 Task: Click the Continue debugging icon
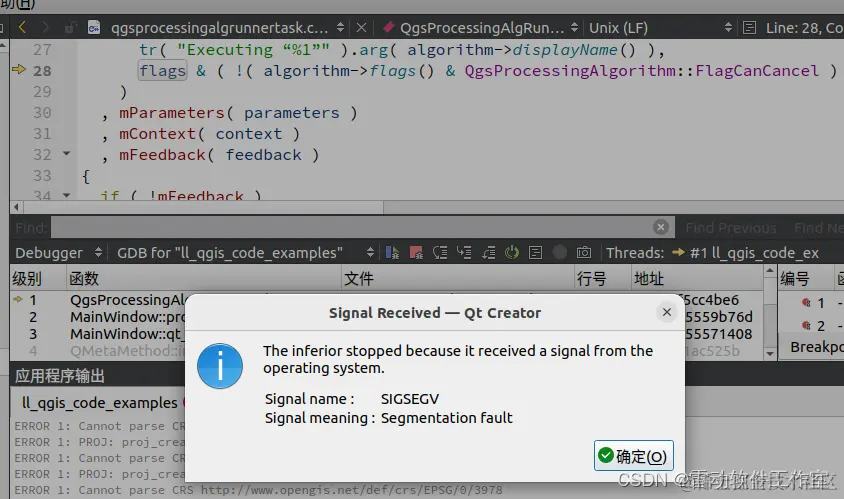click(392, 252)
